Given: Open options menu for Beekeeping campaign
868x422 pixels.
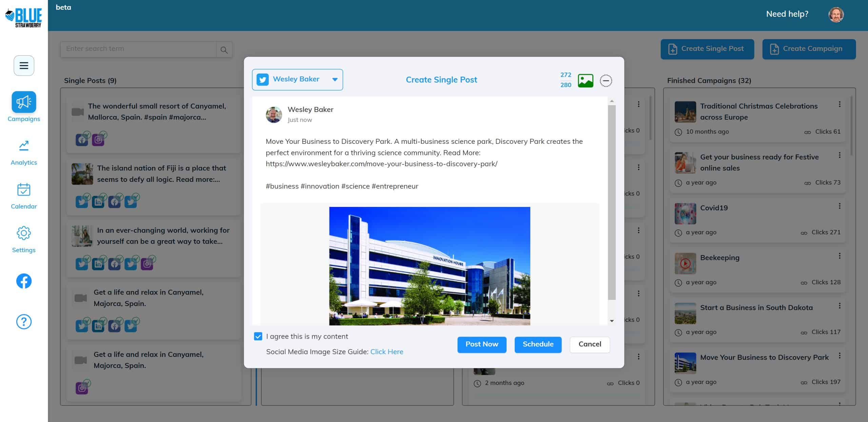Looking at the screenshot, I should coord(840,256).
